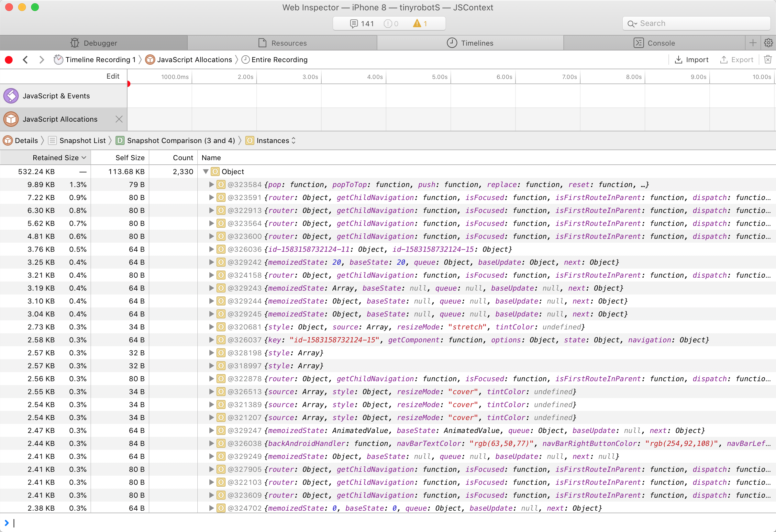
Task: Click the Debugger tab bug icon
Action: click(75, 43)
